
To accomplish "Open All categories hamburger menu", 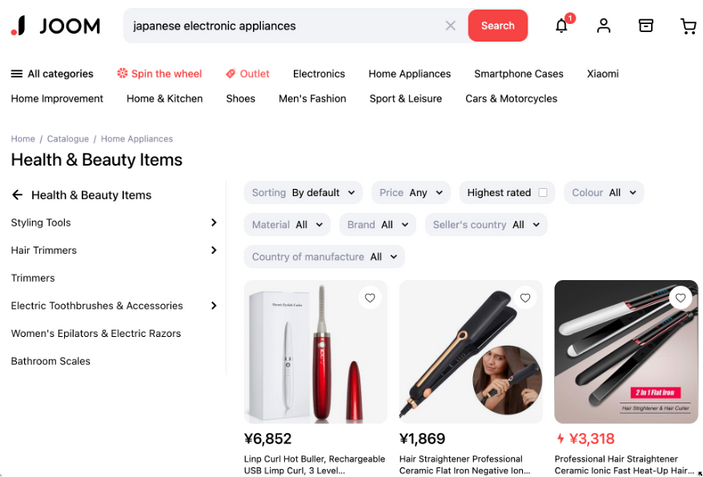I will [x=52, y=74].
